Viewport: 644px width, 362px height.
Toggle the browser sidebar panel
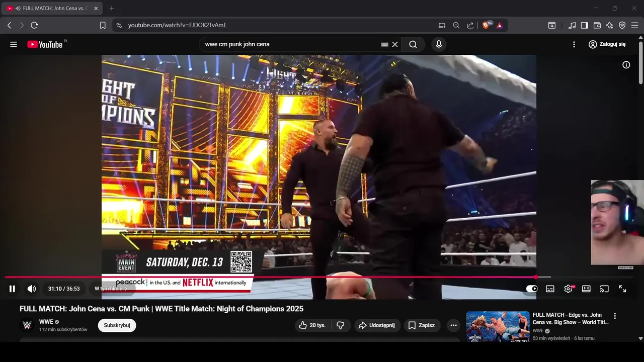pos(584,25)
